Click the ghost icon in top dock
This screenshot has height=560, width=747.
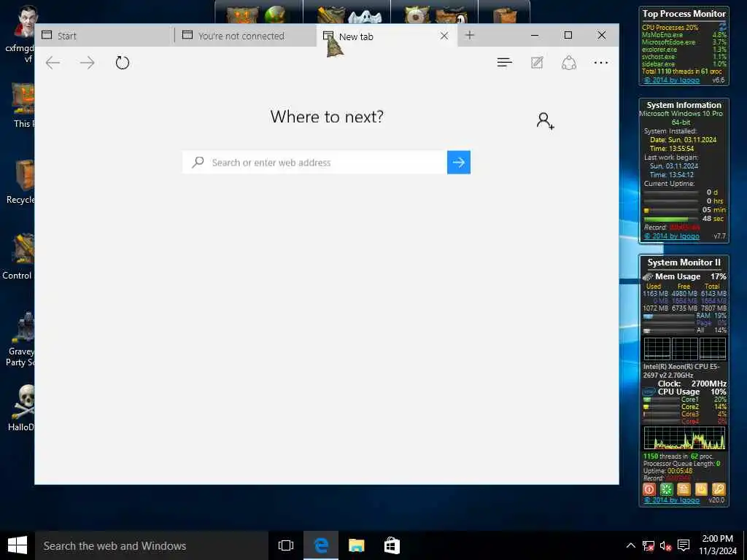click(365, 17)
